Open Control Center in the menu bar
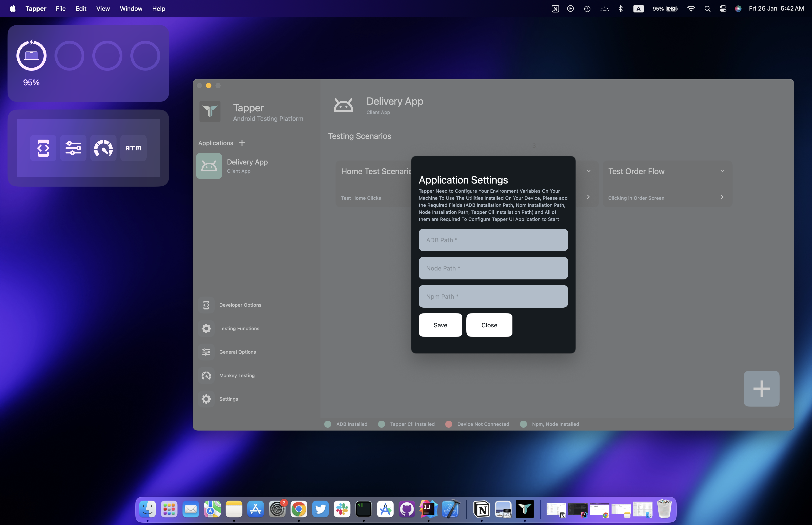 click(723, 8)
